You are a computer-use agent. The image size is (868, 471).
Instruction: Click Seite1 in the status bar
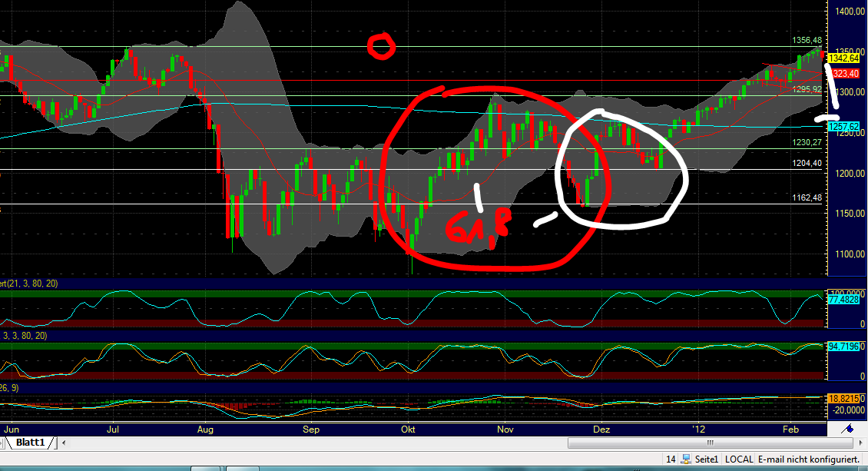(707, 459)
